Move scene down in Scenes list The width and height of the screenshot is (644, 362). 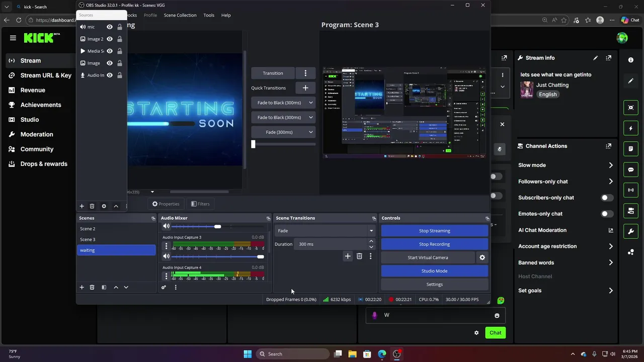pos(126,287)
